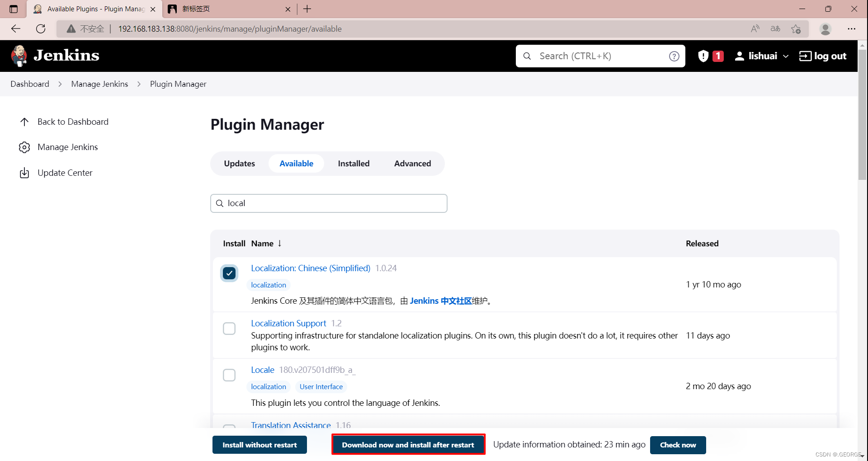Image resolution: width=868 pixels, height=461 pixels.
Task: Focus the plugin filter field containing local
Action: coord(329,203)
